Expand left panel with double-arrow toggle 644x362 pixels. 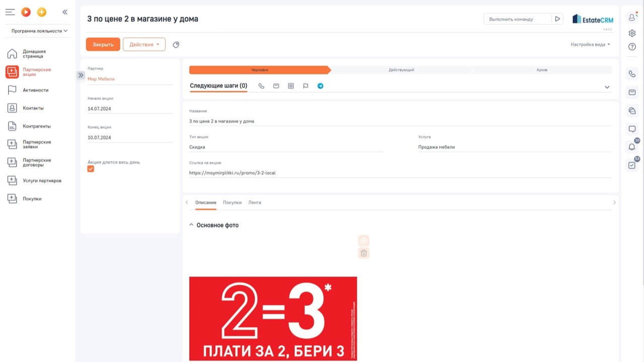tap(80, 75)
